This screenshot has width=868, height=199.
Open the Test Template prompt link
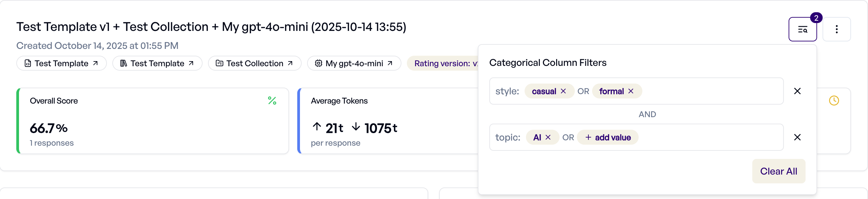tap(61, 64)
